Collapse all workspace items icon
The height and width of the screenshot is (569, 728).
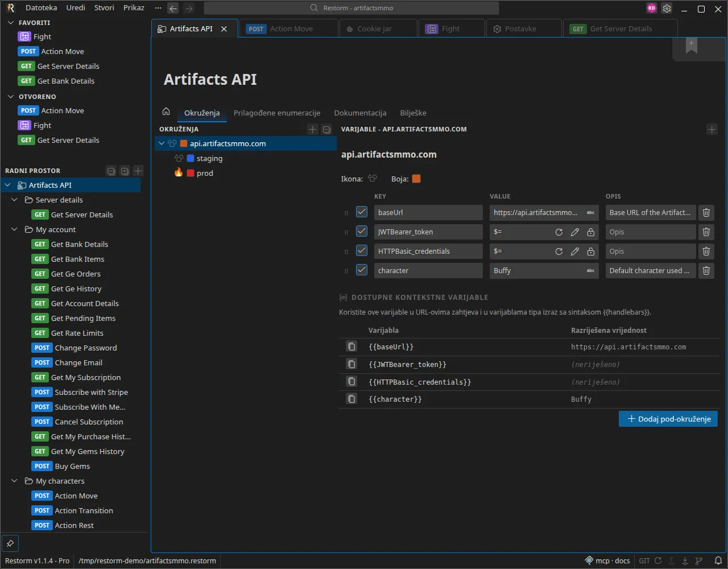(x=111, y=171)
